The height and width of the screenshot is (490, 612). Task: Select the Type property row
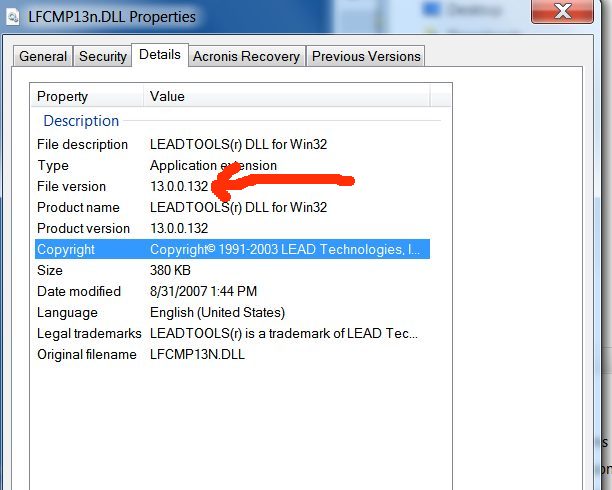click(233, 166)
